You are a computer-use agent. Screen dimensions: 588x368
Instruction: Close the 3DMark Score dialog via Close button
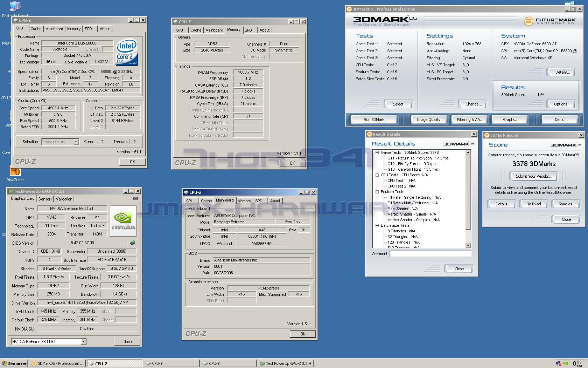point(566,219)
